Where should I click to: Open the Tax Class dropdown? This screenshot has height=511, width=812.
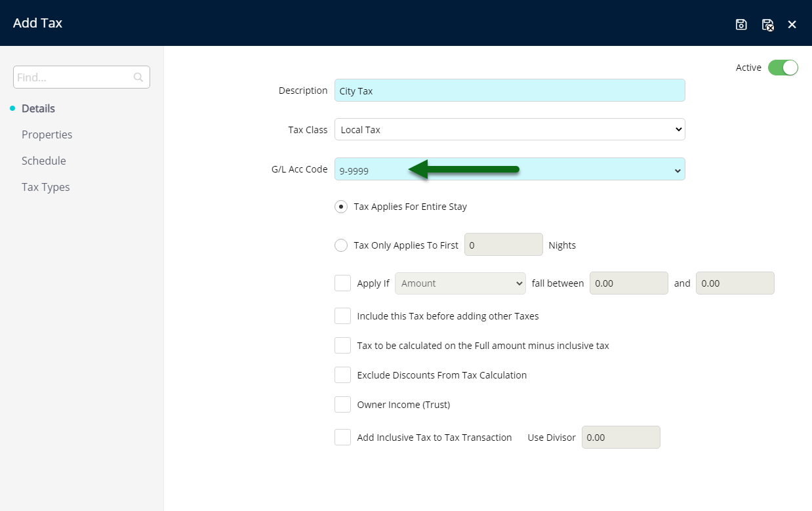pos(510,129)
